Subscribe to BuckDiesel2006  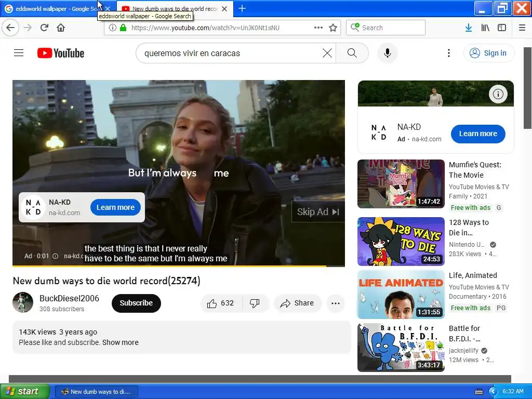point(136,303)
